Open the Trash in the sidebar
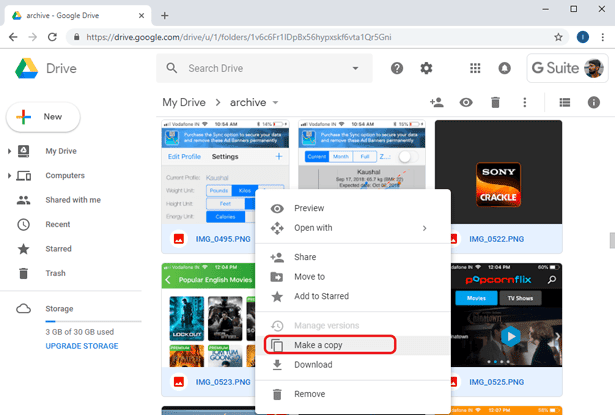This screenshot has height=415, width=615. click(x=55, y=273)
